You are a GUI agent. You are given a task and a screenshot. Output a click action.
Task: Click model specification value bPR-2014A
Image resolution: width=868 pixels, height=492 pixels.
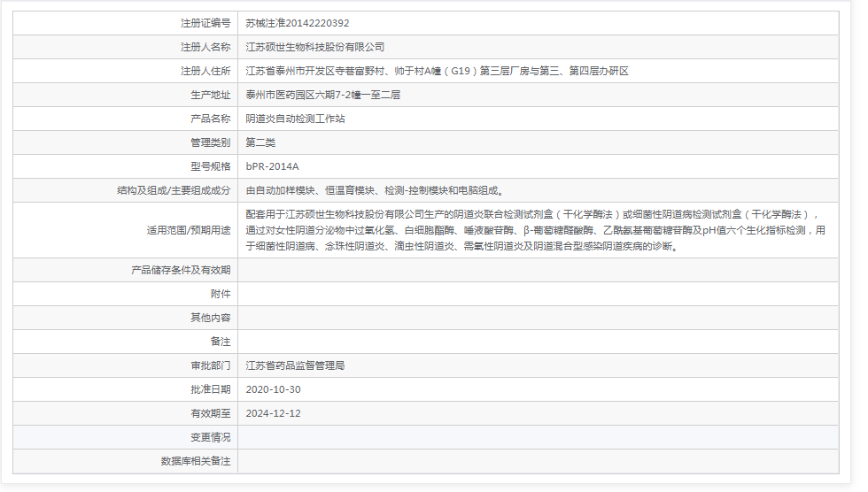click(272, 166)
